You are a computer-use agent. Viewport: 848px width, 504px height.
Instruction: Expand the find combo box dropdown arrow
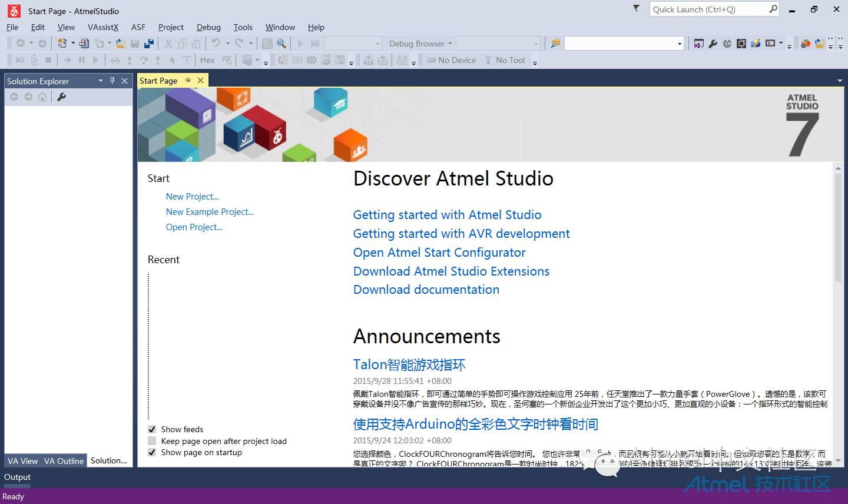tap(679, 44)
